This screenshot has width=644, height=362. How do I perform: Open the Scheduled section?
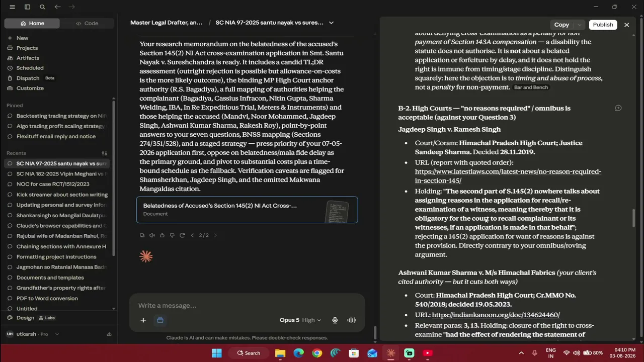[30, 68]
